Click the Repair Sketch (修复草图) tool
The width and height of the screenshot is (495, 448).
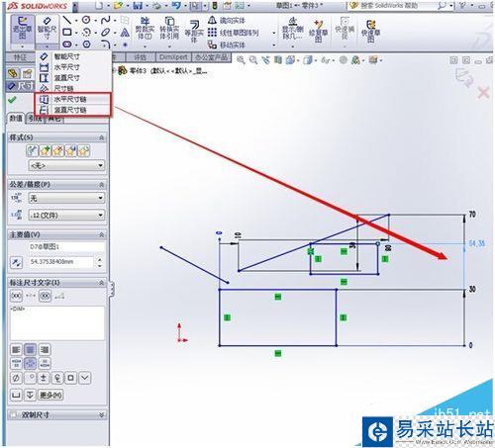(x=318, y=31)
